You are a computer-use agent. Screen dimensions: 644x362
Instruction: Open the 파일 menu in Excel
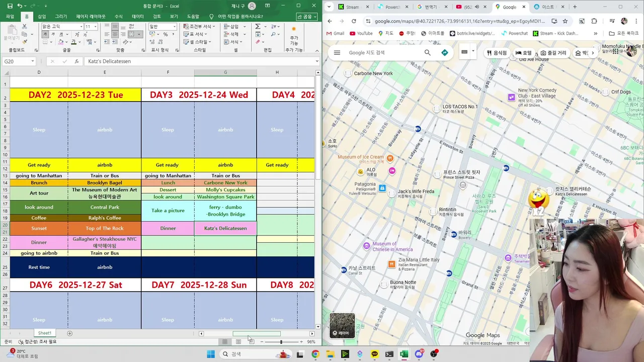(x=10, y=17)
